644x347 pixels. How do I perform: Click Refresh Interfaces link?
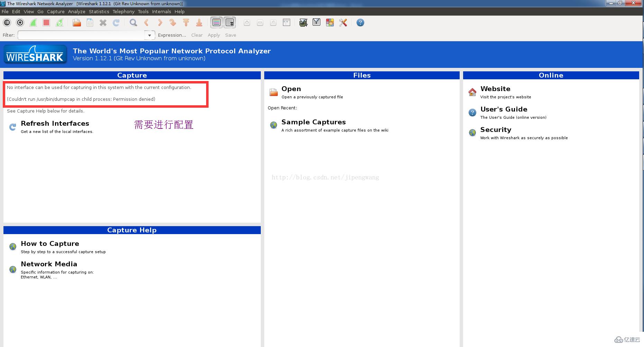(55, 124)
